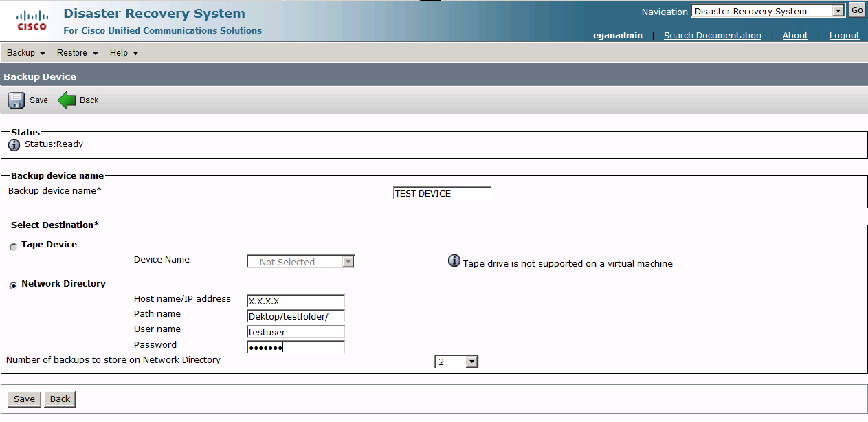The image size is (868, 422).
Task: Click the Go button
Action: point(856,10)
